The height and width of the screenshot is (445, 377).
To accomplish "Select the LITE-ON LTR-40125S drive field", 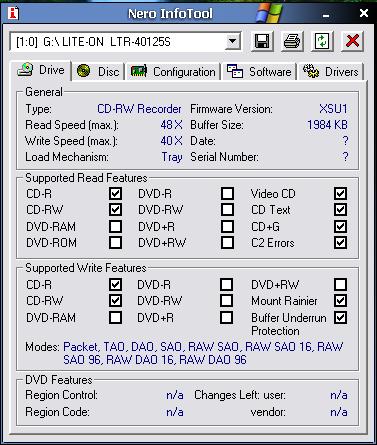I will tap(125, 42).
